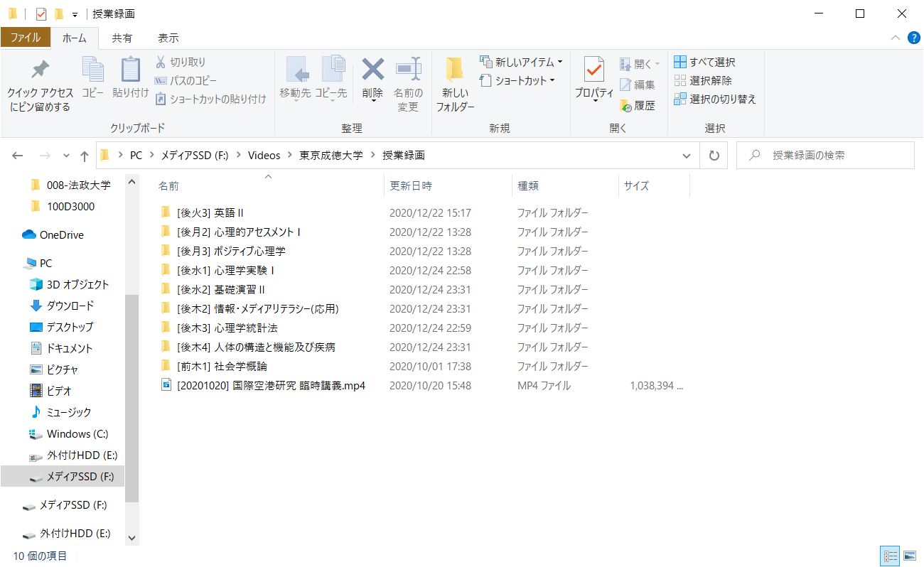The width and height of the screenshot is (924, 567).
Task: Switch to large icons view mode
Action: (x=909, y=556)
